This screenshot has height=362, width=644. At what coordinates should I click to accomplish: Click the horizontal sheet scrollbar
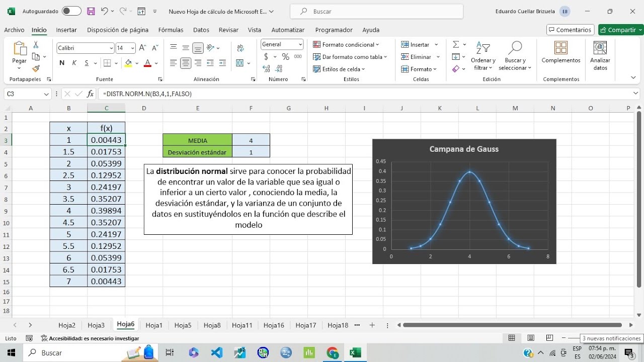point(512,325)
